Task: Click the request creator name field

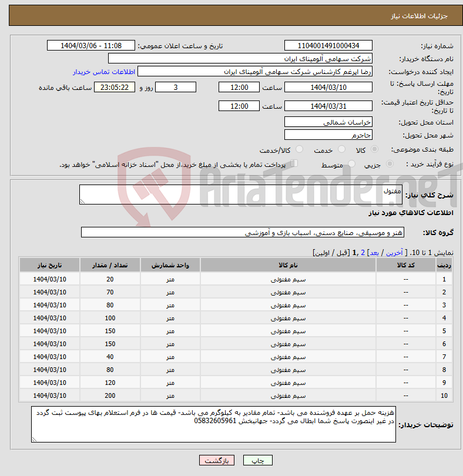Action: (x=255, y=72)
